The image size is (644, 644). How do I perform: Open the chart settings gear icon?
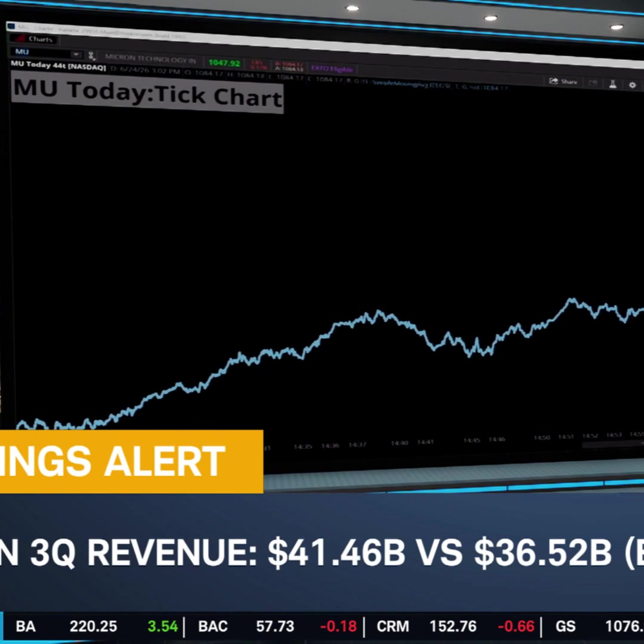[632, 85]
